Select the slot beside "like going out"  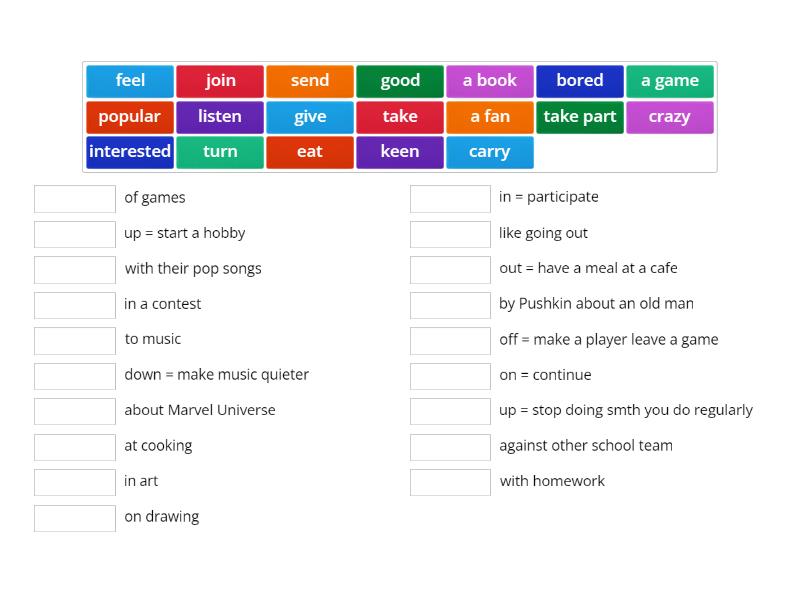point(451,234)
